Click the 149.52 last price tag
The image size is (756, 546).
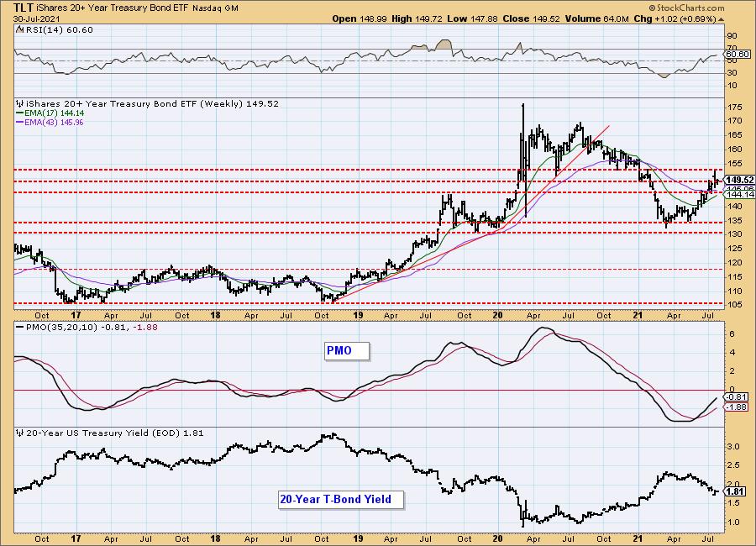739,180
